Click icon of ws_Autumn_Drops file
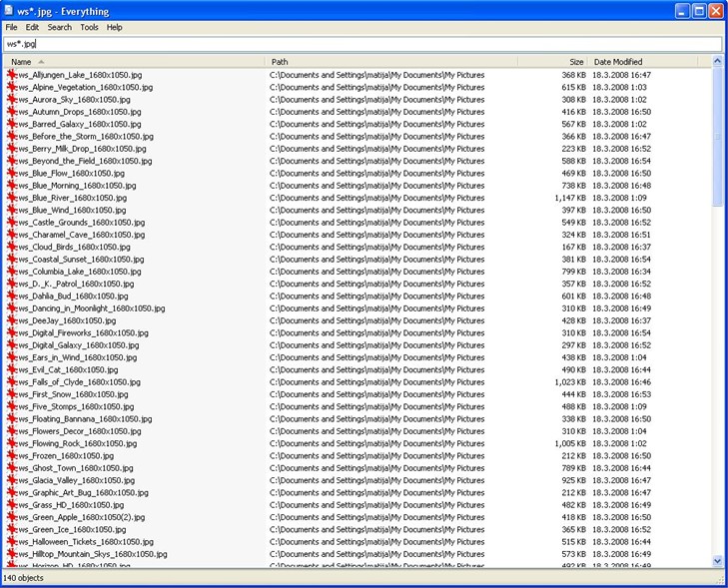728x588 pixels. [x=12, y=112]
